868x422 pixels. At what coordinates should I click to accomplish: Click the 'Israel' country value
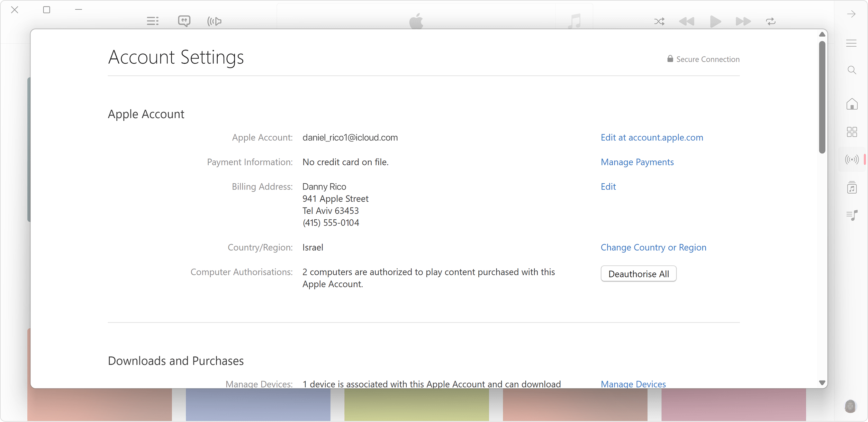point(313,247)
